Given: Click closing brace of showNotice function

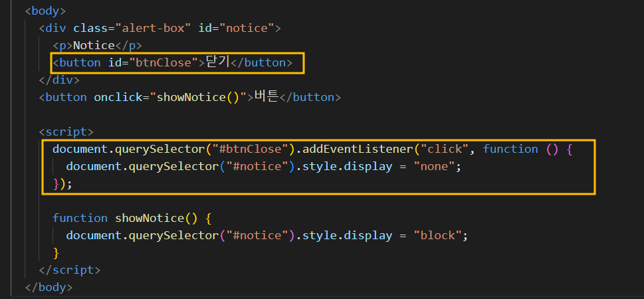Looking at the screenshot, I should pyautogui.click(x=56, y=252).
